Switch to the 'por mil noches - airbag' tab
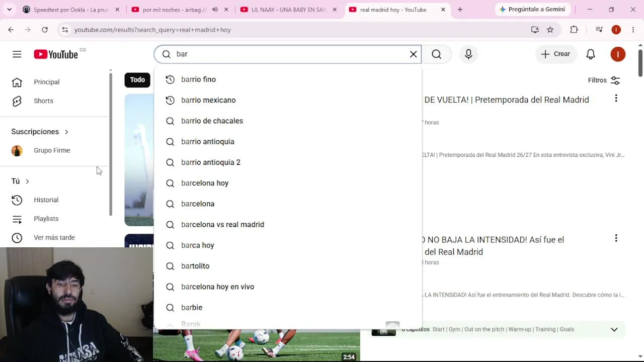Image resolution: width=644 pixels, height=362 pixels. (175, 10)
